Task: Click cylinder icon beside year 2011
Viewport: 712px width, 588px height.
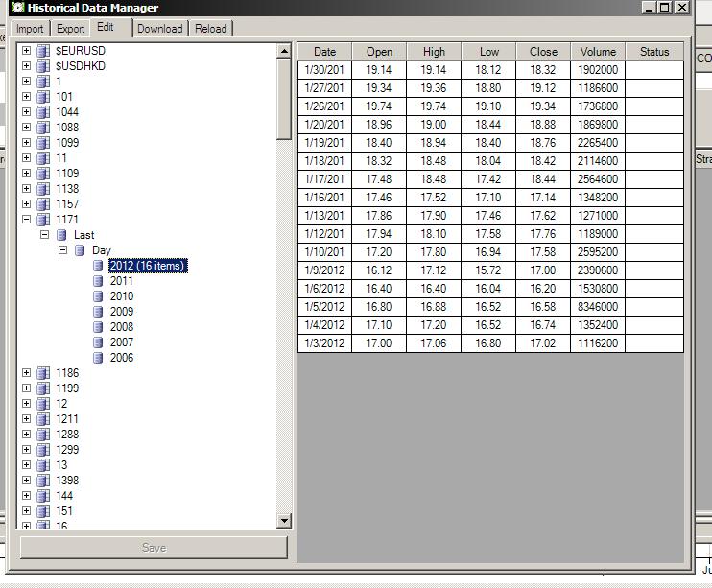Action: (x=98, y=281)
